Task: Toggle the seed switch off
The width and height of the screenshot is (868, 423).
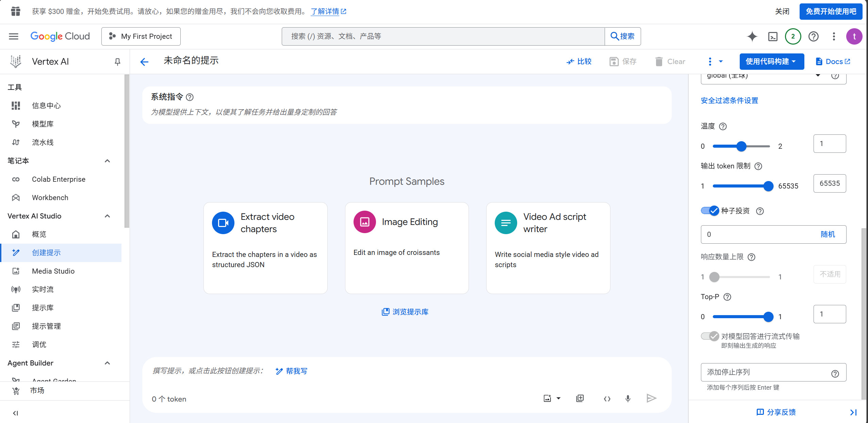Action: 710,211
